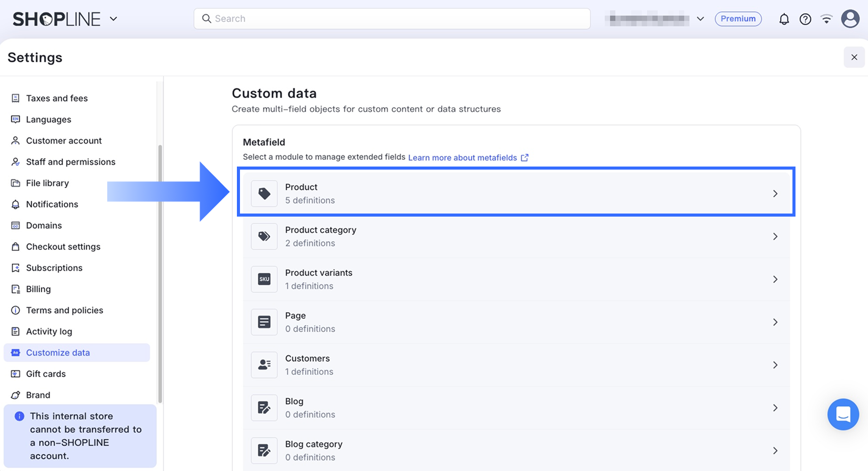Click the wifi status icon
The image size is (868, 471).
826,19
